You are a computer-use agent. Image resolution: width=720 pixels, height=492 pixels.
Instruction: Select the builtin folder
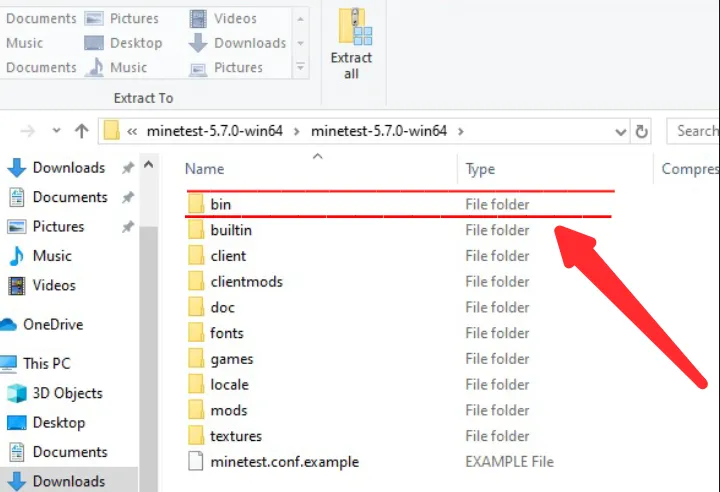tap(231, 230)
